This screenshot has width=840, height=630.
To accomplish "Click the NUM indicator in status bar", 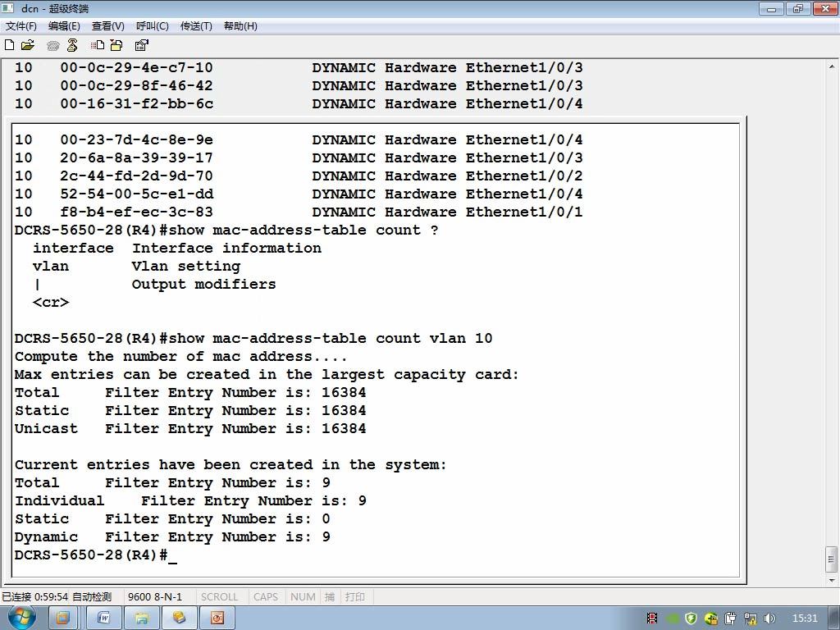I will click(303, 596).
